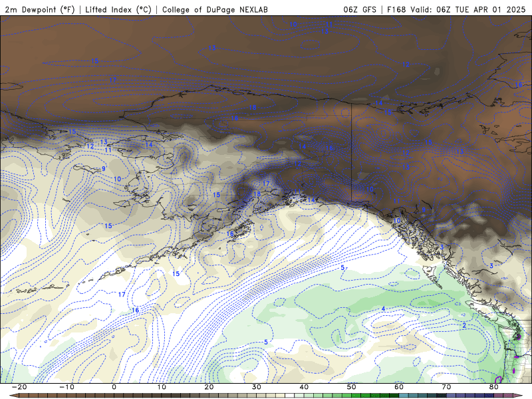Pick the dark green color bar segment below 60
Screen dimensions: 532x399
click(394, 396)
